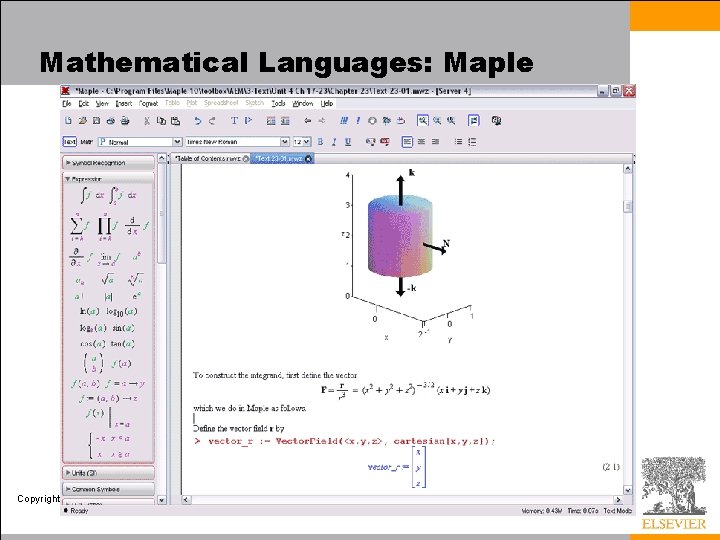This screenshot has width=720, height=540.
Task: Insert the indefinite integral template
Action: [92, 195]
